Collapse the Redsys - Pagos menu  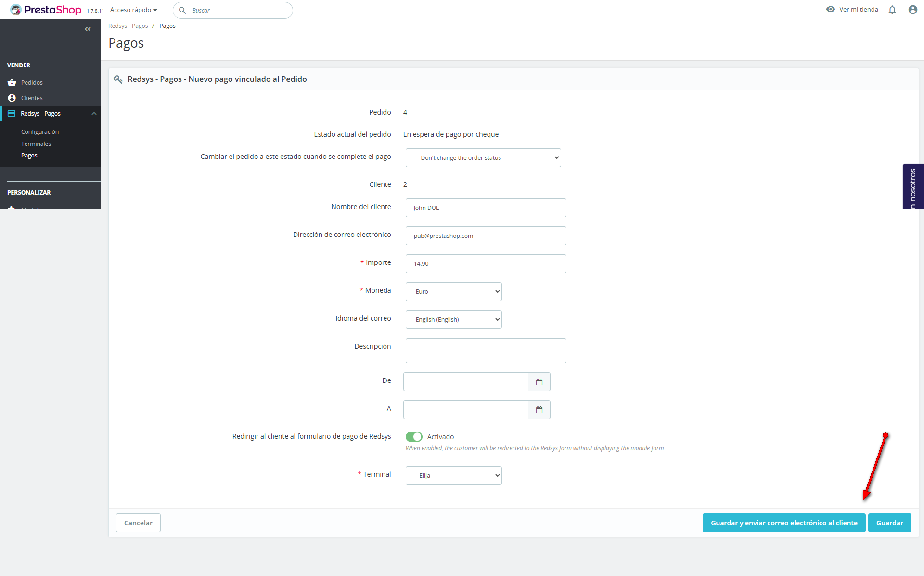(x=94, y=114)
